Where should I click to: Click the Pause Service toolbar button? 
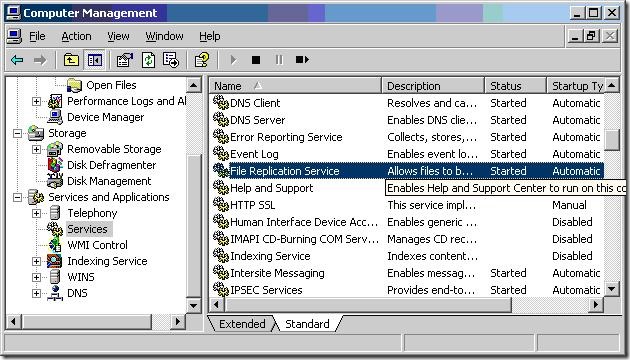pos(279,60)
